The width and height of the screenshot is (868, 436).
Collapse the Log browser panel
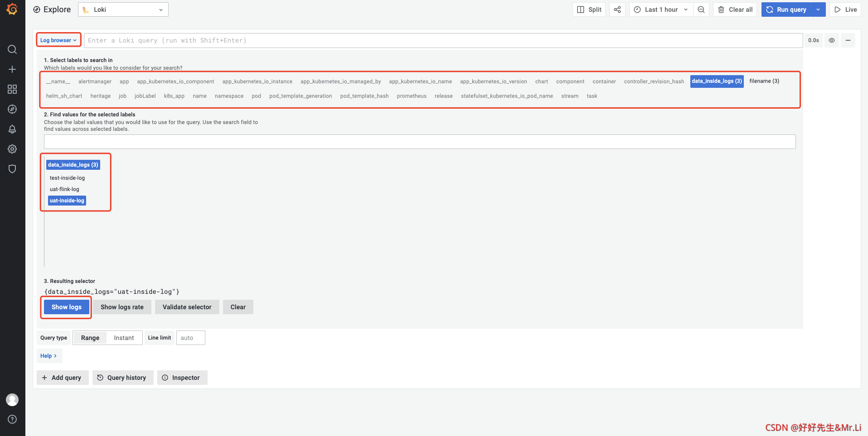click(58, 40)
